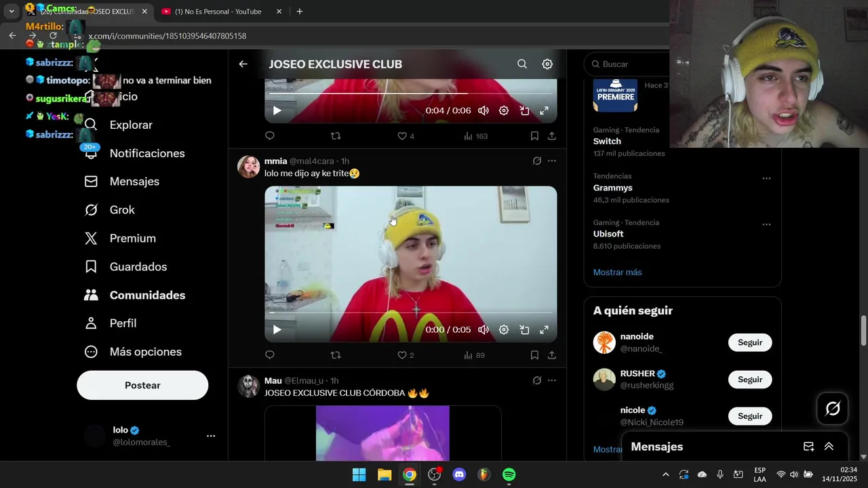Open Spotify from taskbar
Image resolution: width=868 pixels, height=488 pixels.
509,474
